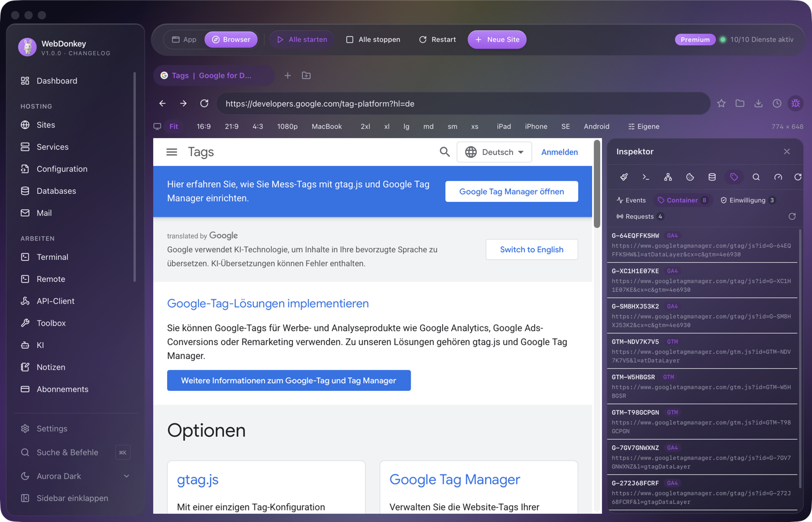This screenshot has height=522, width=812.
Task: Click Alle stoppen button
Action: coord(373,39)
